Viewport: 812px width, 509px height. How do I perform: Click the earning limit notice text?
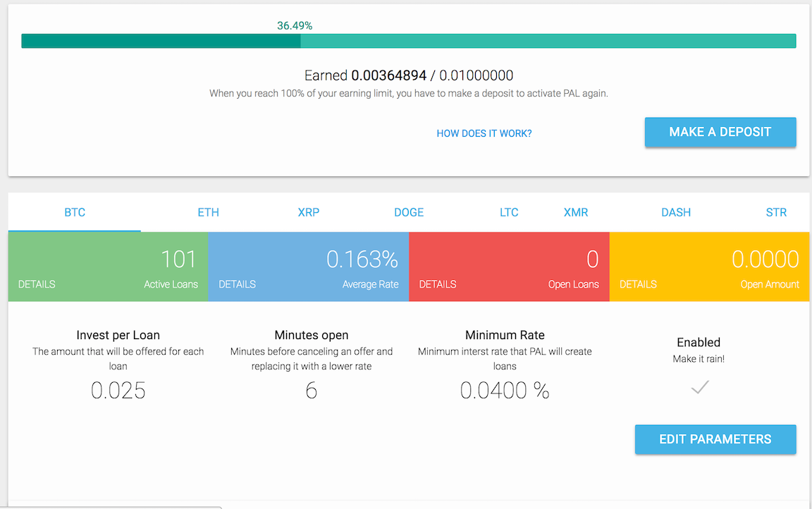pos(409,94)
